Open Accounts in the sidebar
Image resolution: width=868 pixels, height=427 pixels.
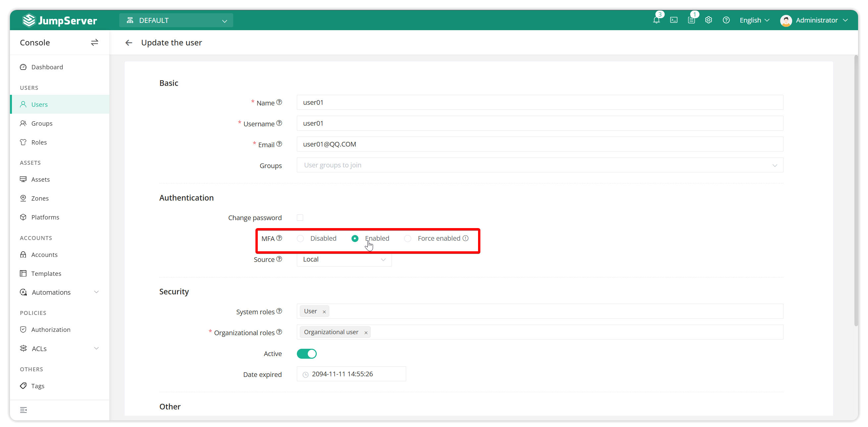(x=60, y=254)
